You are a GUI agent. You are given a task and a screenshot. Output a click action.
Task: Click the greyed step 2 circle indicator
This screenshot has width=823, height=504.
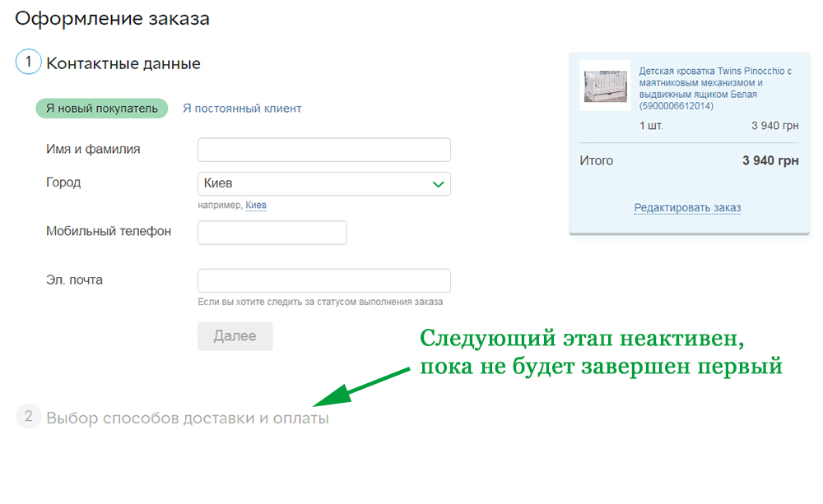29,417
